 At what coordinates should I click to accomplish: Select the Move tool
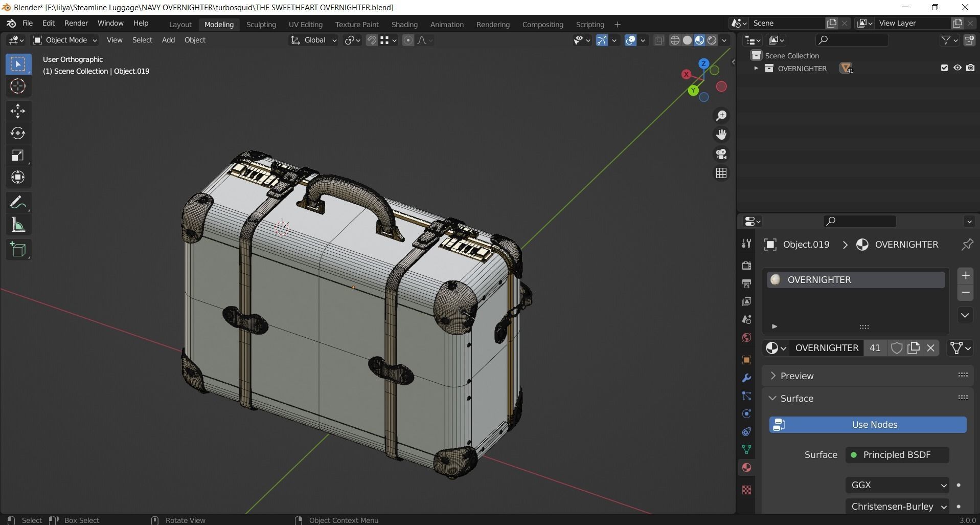18,111
